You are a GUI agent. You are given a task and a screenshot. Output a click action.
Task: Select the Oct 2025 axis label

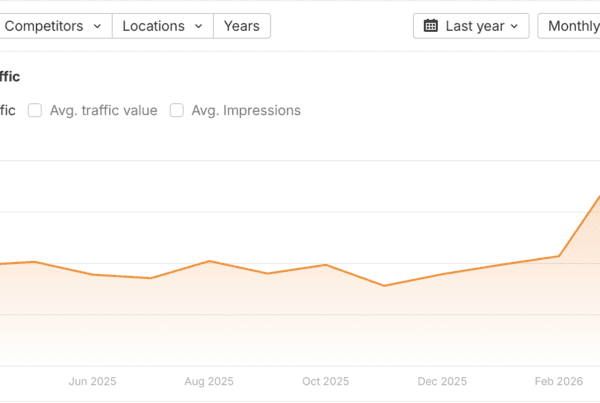(325, 381)
